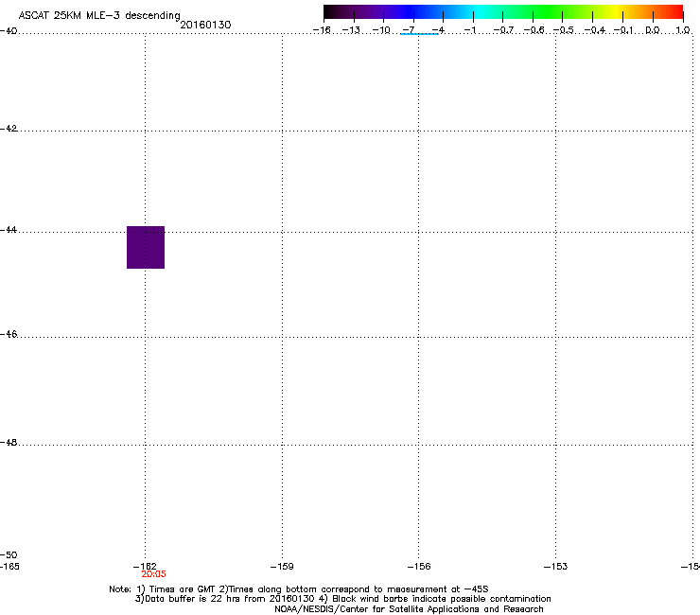
Task: Click the 'Times are GMT' note line
Action: 298,589
